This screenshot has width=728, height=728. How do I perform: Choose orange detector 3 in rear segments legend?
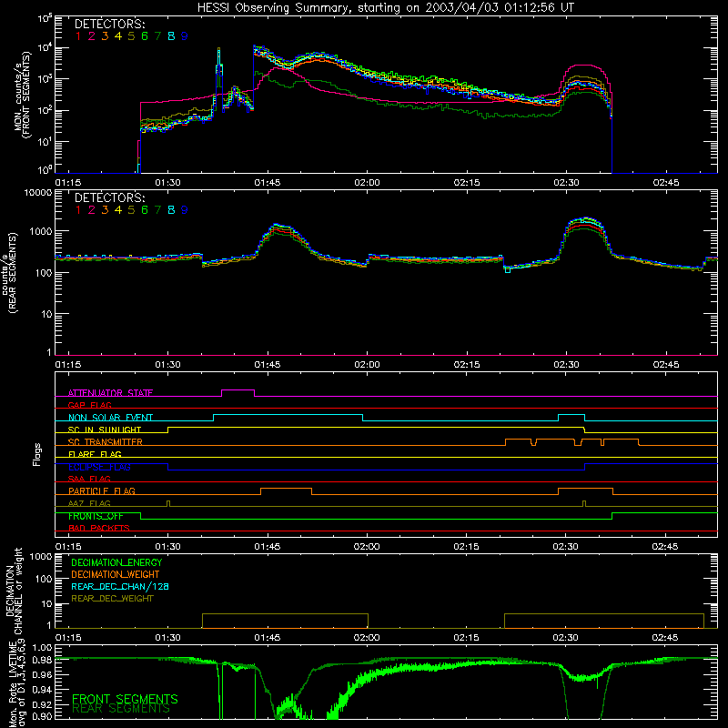click(105, 210)
